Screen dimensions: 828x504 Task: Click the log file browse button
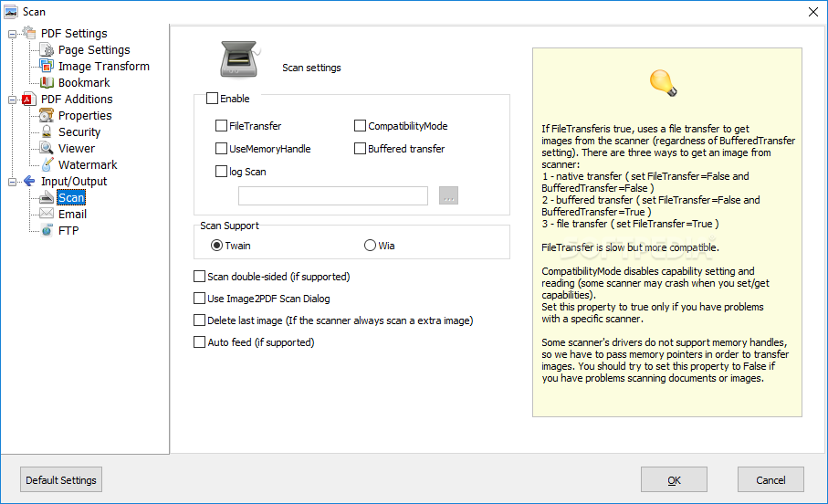click(449, 195)
